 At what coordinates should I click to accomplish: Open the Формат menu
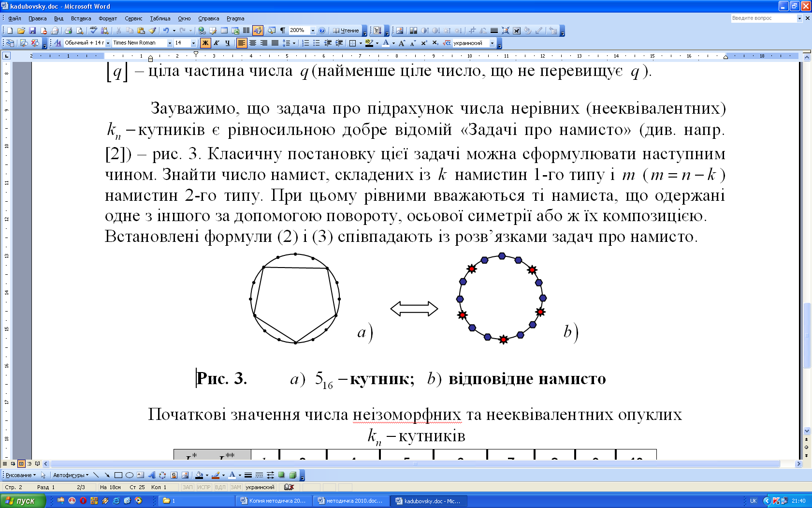click(108, 18)
